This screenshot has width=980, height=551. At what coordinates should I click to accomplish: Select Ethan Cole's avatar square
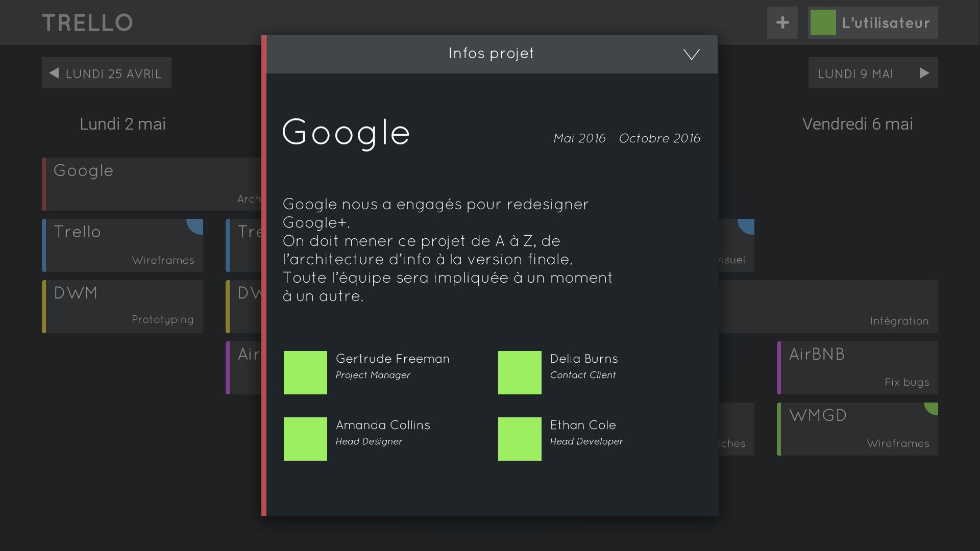519,439
